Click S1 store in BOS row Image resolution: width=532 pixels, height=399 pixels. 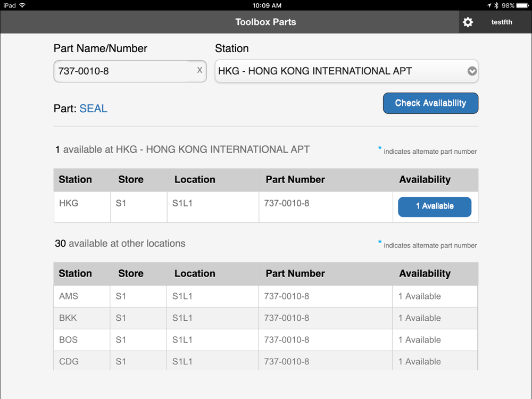tap(121, 339)
